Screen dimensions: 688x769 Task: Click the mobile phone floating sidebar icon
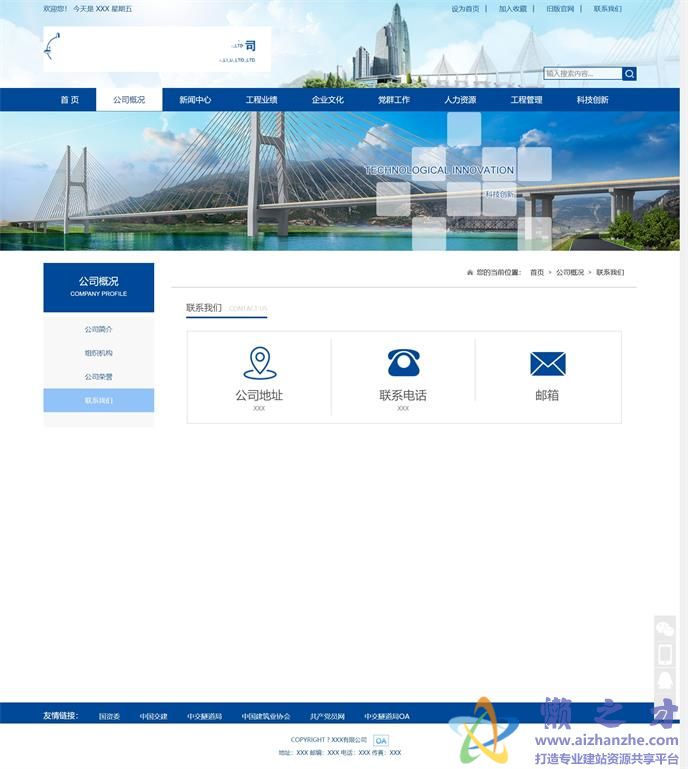click(x=664, y=655)
